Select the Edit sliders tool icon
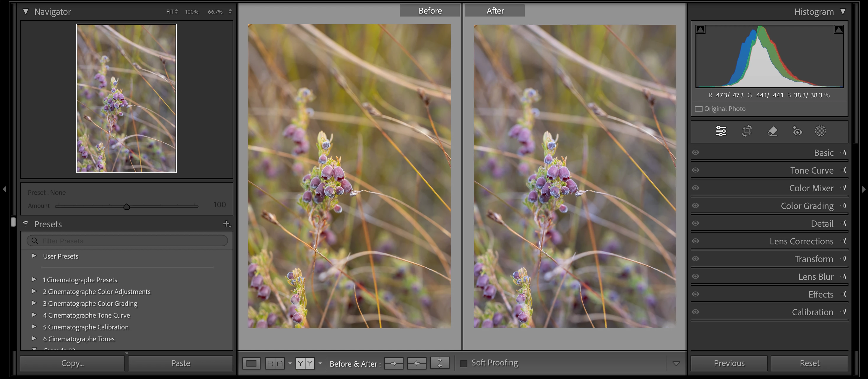The width and height of the screenshot is (868, 379). pos(721,131)
